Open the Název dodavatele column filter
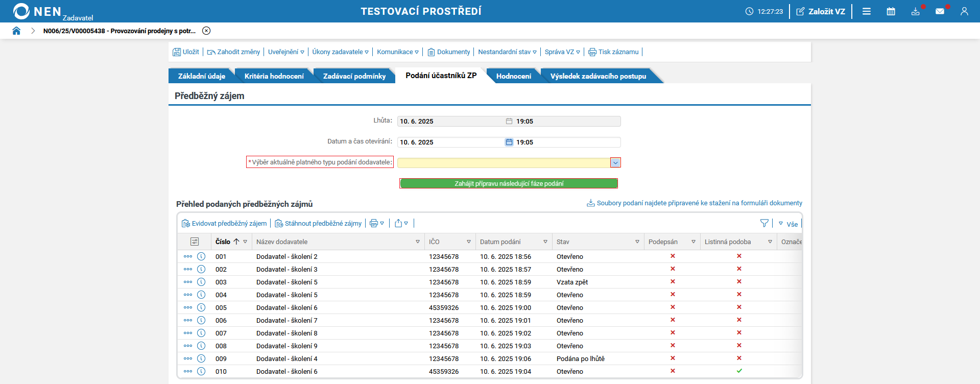 (418, 242)
